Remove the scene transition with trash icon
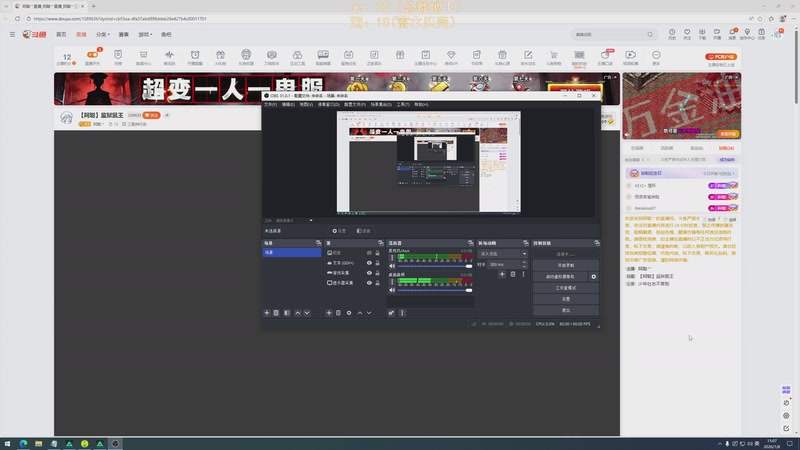800x450 pixels. [513, 274]
